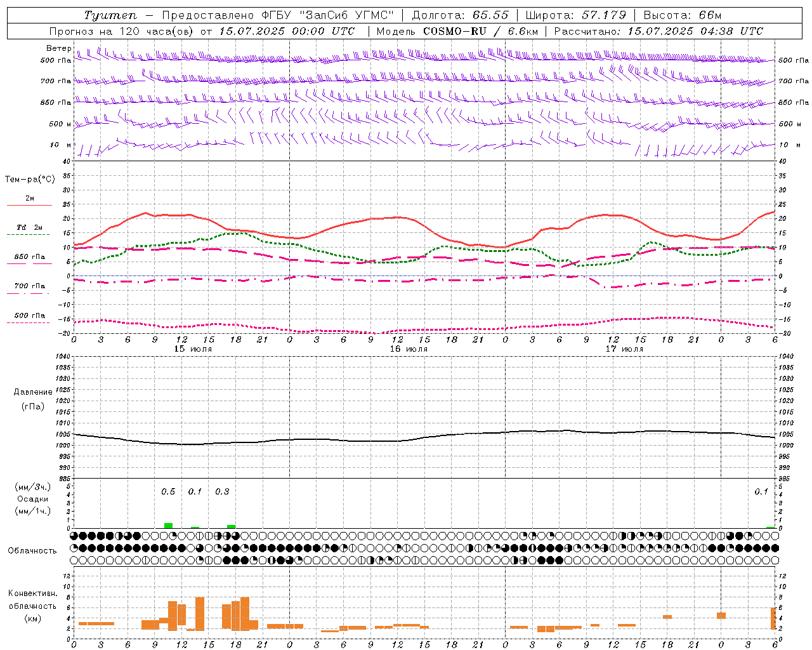
Task: Click the '0.3' precipitation value
Action: click(222, 492)
